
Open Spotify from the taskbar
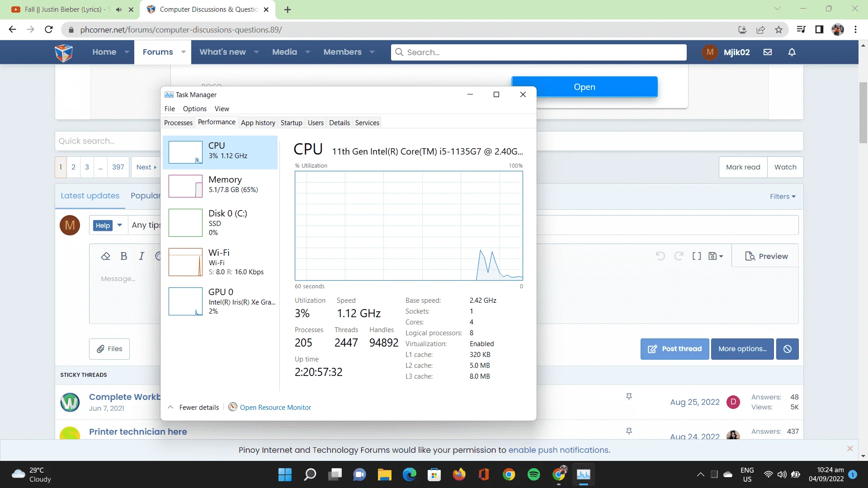[534, 474]
